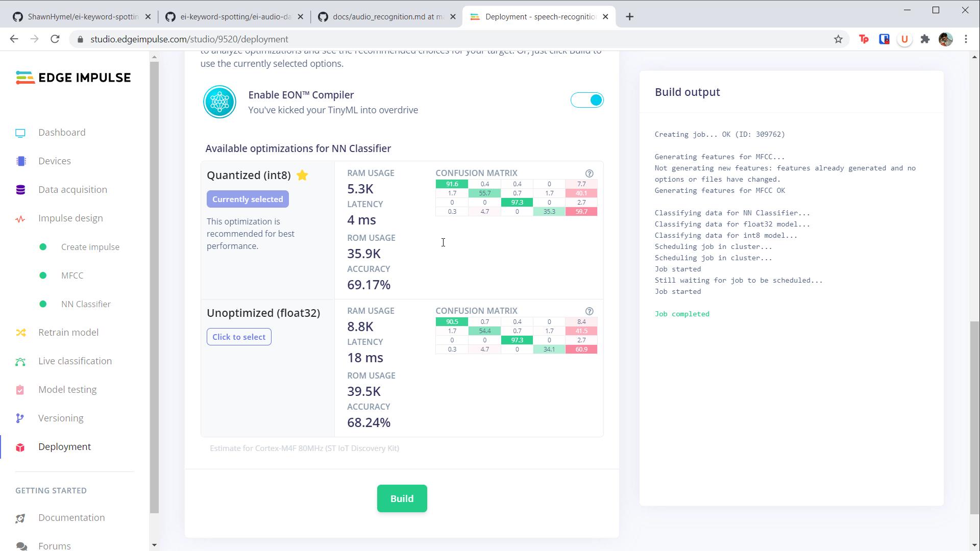980x551 pixels.
Task: Click the Currently selected badge
Action: pos(248,199)
